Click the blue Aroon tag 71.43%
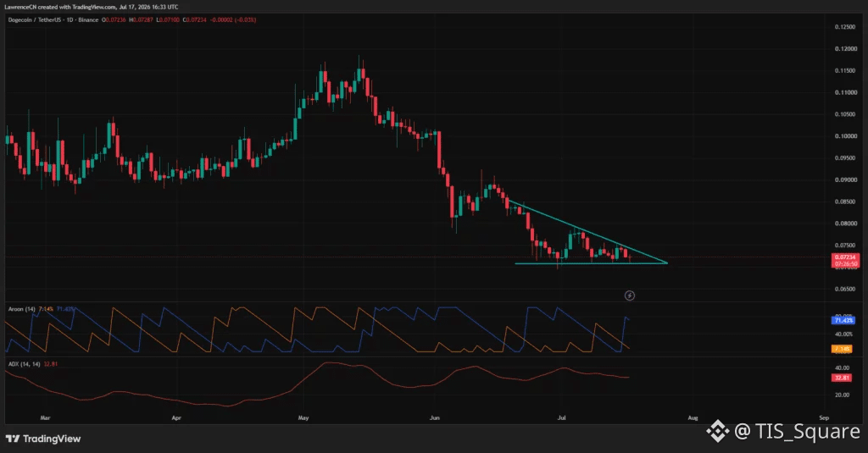 point(843,320)
